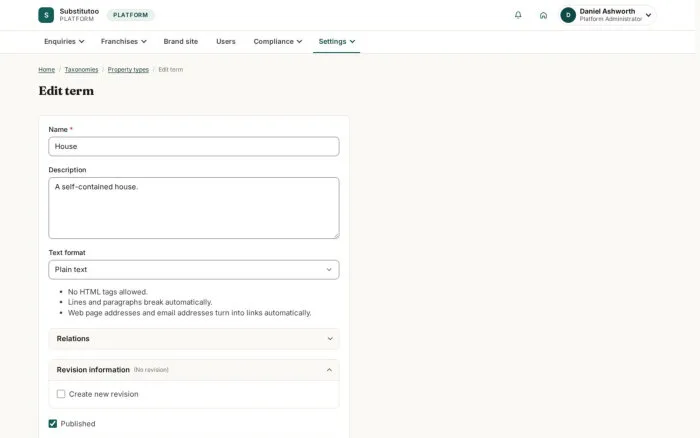Click the Daniel Ashworth avatar
700x438 pixels.
(x=568, y=15)
